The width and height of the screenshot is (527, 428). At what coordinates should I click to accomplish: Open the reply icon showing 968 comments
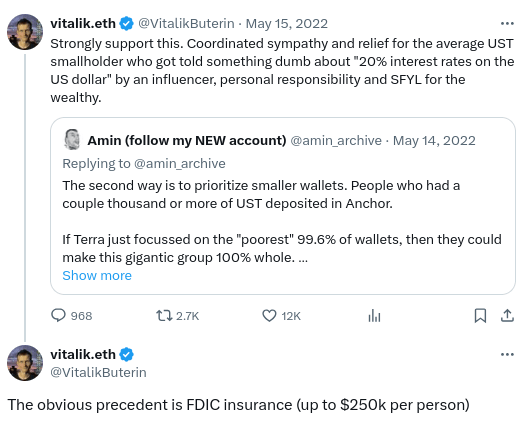(x=58, y=316)
